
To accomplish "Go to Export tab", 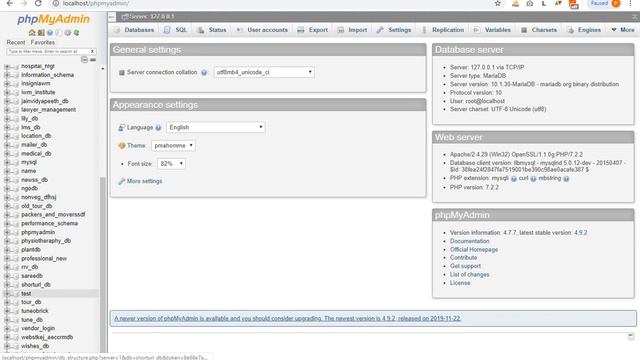I will [x=313, y=30].
